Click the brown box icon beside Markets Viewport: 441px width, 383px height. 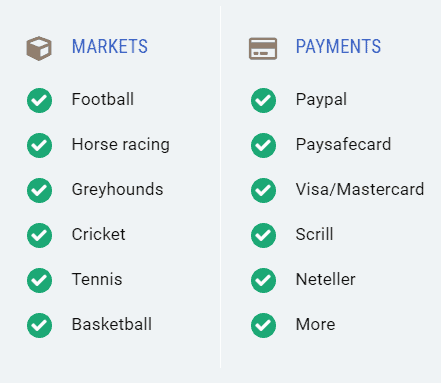(x=39, y=48)
